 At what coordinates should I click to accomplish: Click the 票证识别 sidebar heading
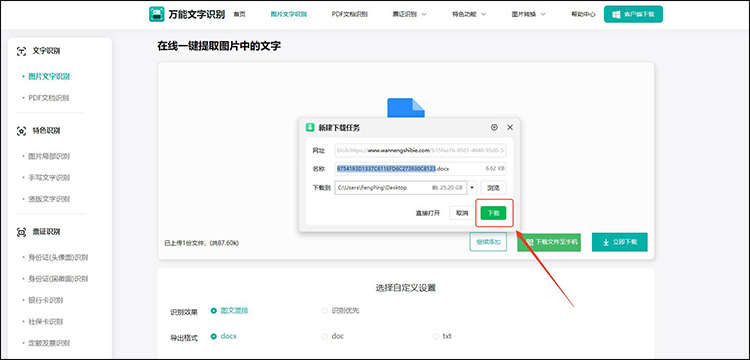[46, 232]
